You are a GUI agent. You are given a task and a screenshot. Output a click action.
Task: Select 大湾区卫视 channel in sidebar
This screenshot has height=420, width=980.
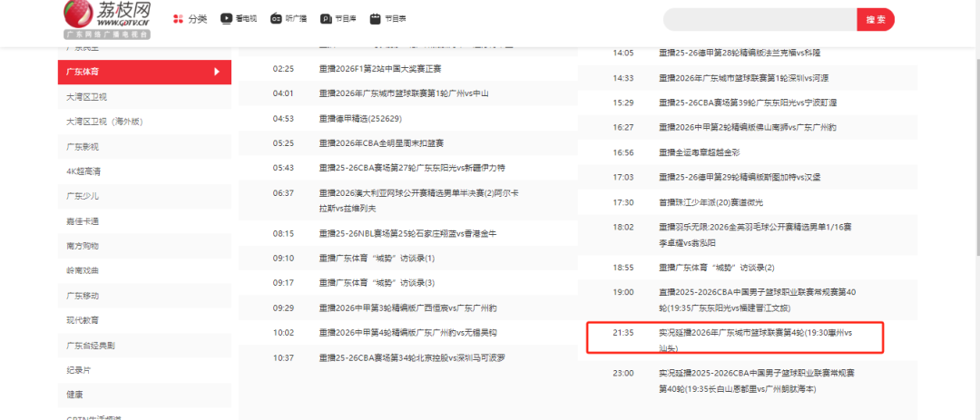(x=144, y=97)
